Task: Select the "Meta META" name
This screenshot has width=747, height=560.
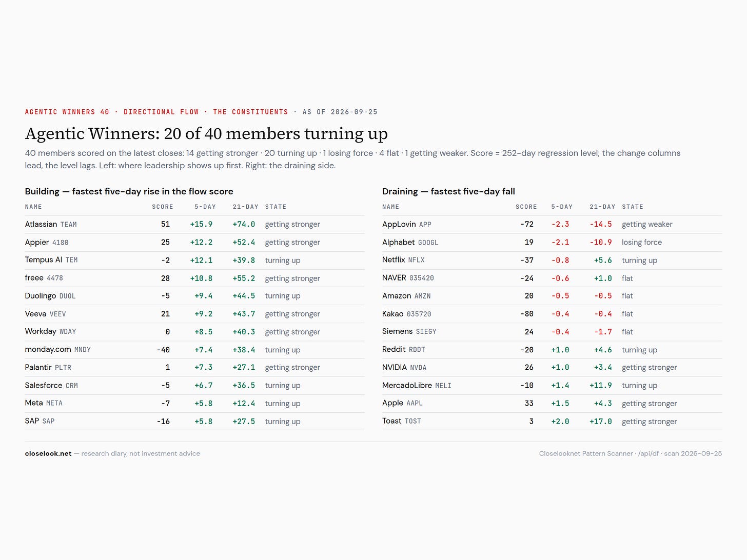Action: click(x=44, y=403)
